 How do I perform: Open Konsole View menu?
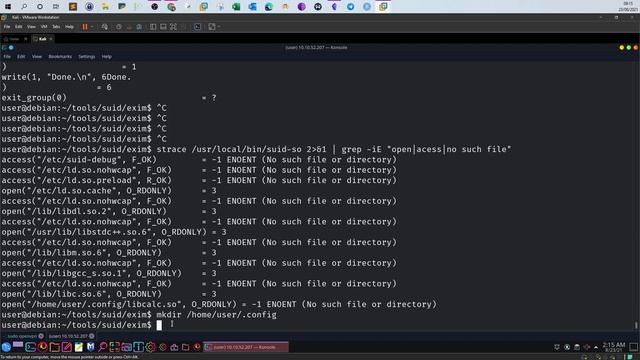(37, 57)
